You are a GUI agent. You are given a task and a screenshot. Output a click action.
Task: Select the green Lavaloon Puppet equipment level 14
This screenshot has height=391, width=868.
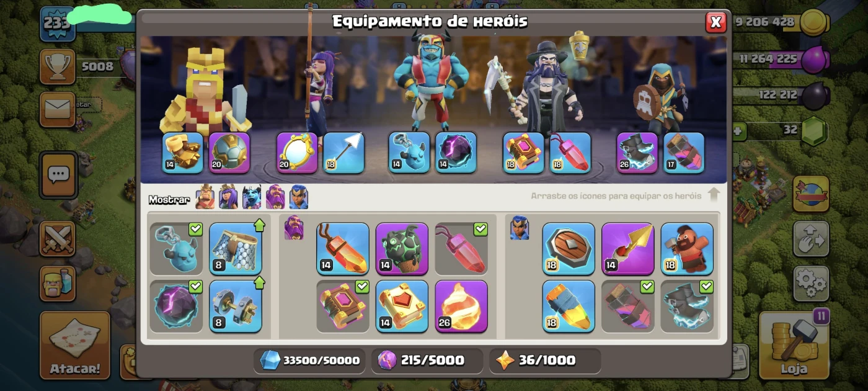(x=402, y=248)
